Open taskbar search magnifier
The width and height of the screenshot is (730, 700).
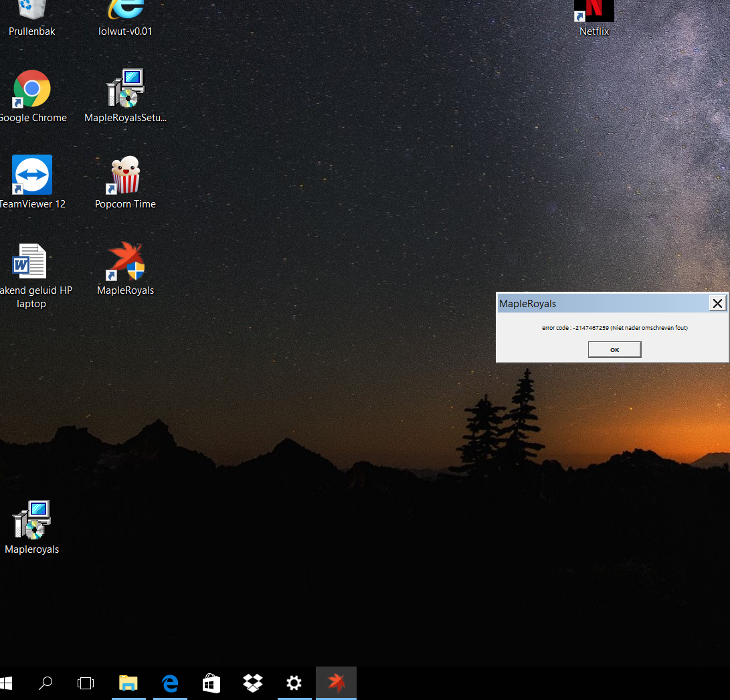click(45, 683)
